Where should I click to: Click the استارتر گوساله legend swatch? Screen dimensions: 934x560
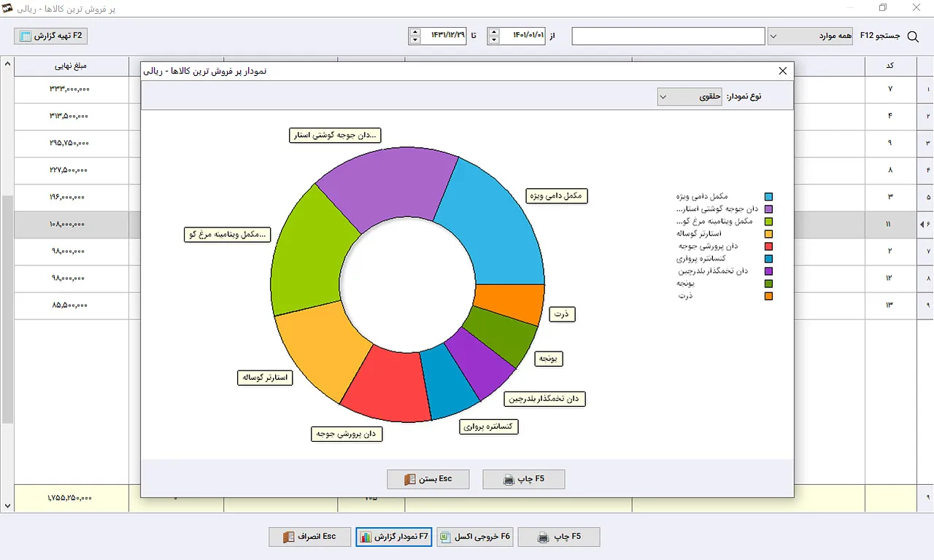click(x=768, y=234)
